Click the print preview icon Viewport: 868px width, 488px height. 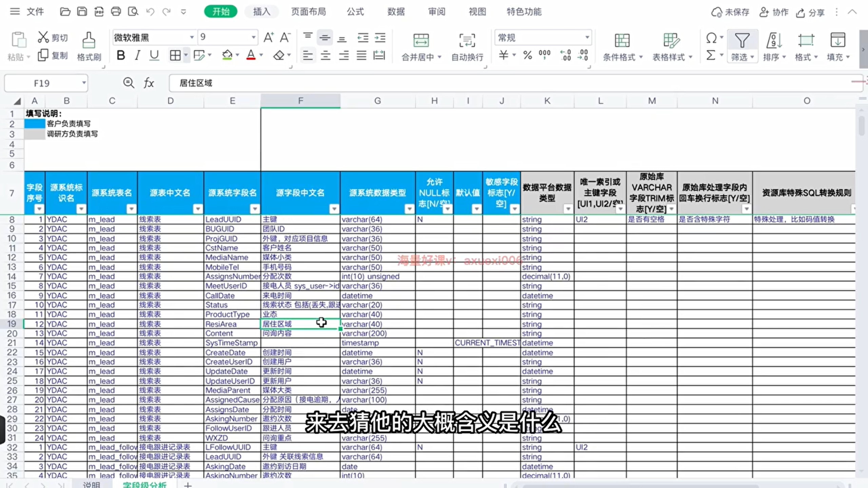pyautogui.click(x=133, y=12)
